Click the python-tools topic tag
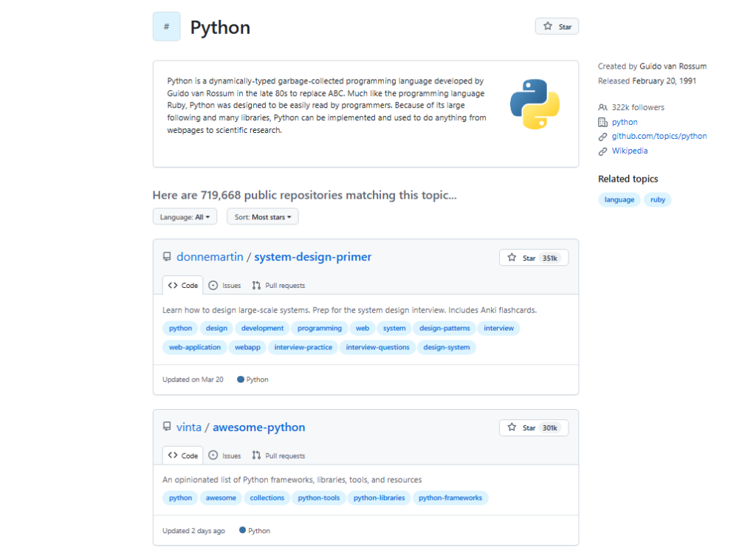756x556 pixels. 319,498
